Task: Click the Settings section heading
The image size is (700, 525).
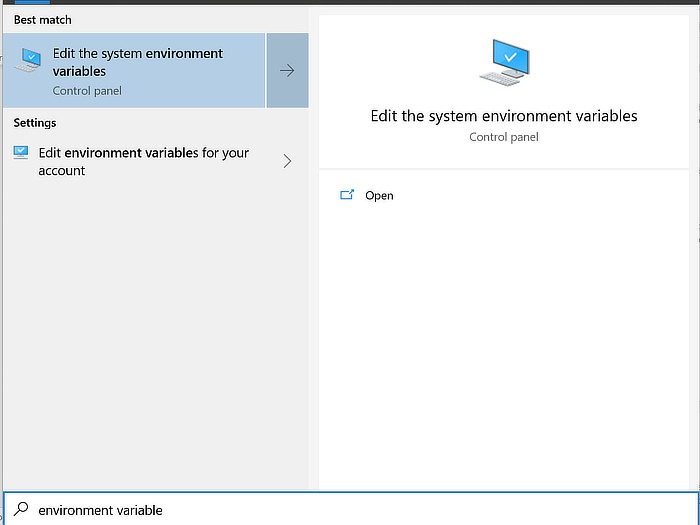Action: tap(35, 123)
